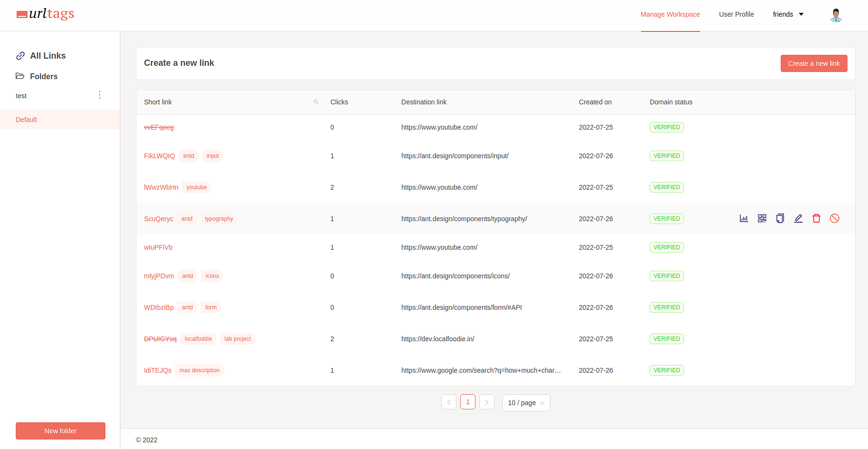Click the Create a new link button
The height and width of the screenshot is (449, 868).
[814, 63]
